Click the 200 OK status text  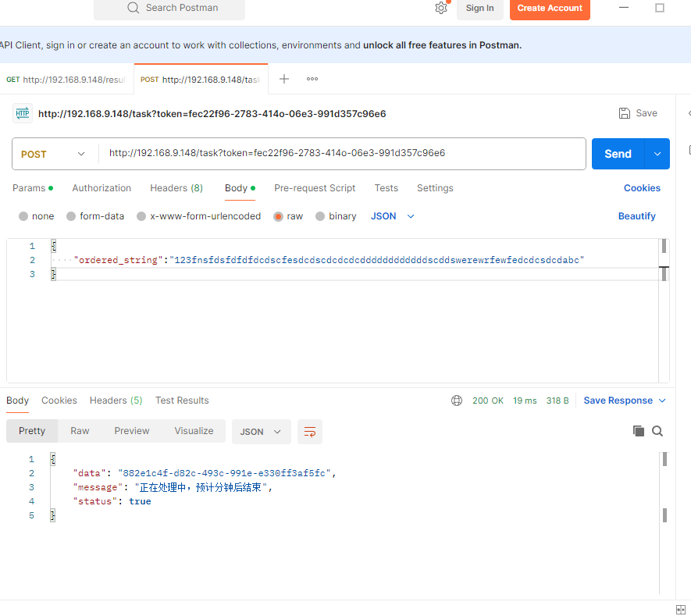(487, 401)
